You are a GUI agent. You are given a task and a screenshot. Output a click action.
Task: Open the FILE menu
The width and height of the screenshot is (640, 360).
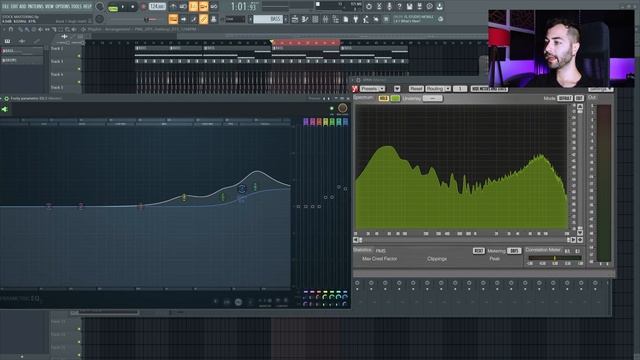click(5, 7)
